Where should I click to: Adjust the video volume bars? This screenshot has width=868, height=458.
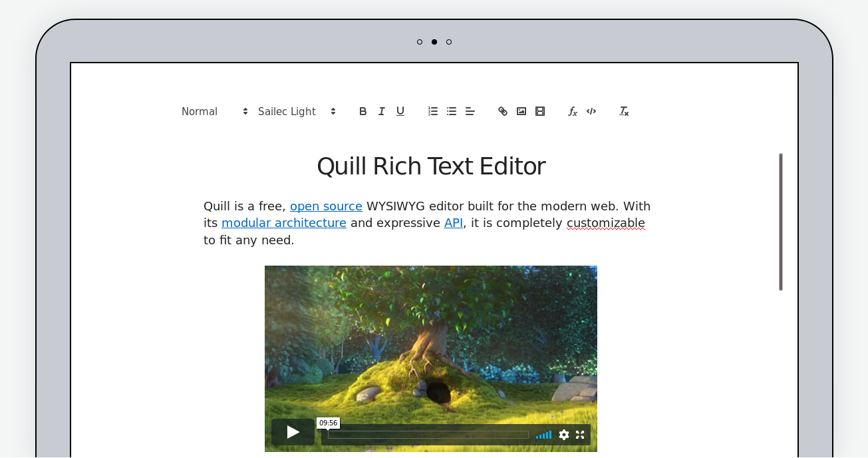(543, 435)
